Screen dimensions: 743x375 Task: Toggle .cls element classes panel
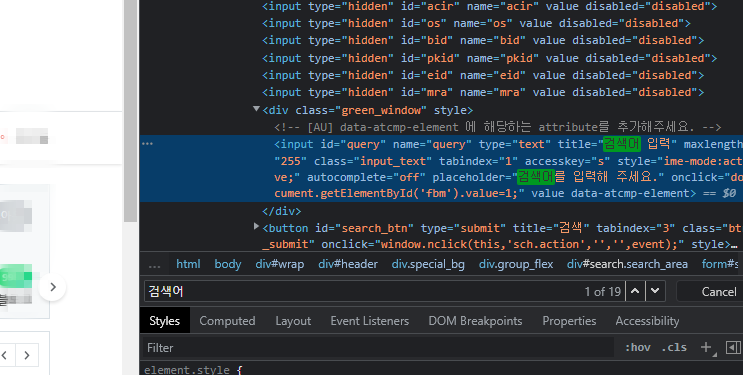(674, 348)
